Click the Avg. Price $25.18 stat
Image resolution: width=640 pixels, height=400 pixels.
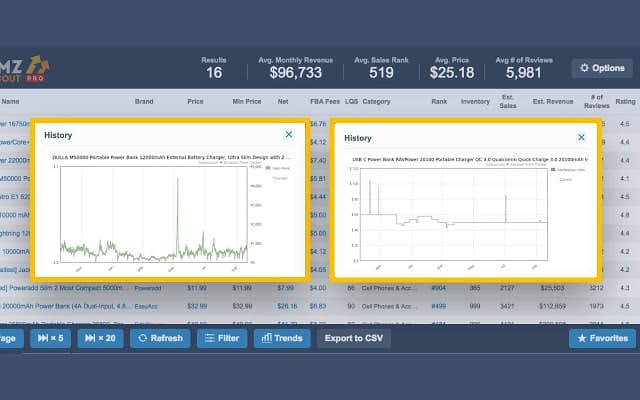point(452,68)
